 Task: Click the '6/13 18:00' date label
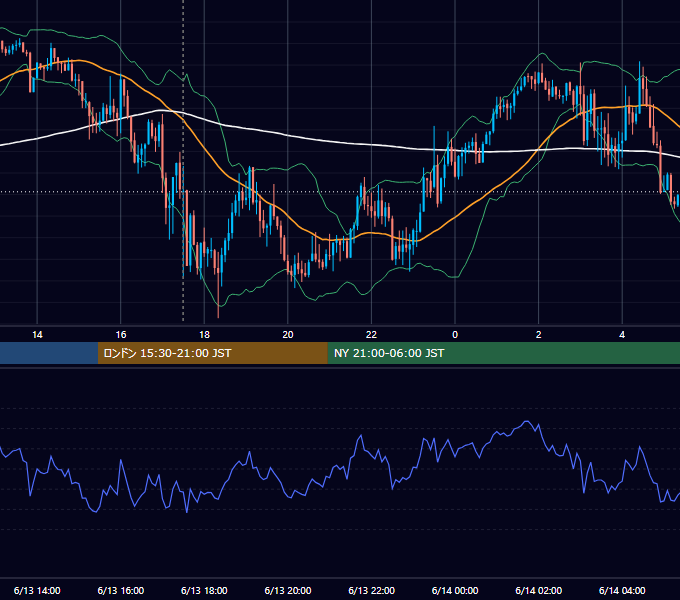204,590
